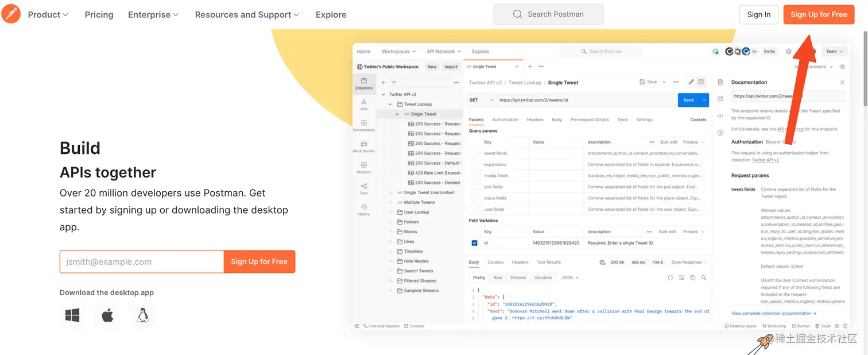
Task: Click the plus icon to open a new tab
Action: click(530, 67)
